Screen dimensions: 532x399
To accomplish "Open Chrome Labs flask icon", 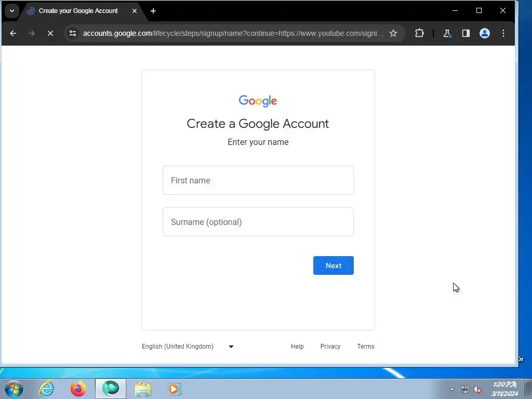I will (447, 33).
